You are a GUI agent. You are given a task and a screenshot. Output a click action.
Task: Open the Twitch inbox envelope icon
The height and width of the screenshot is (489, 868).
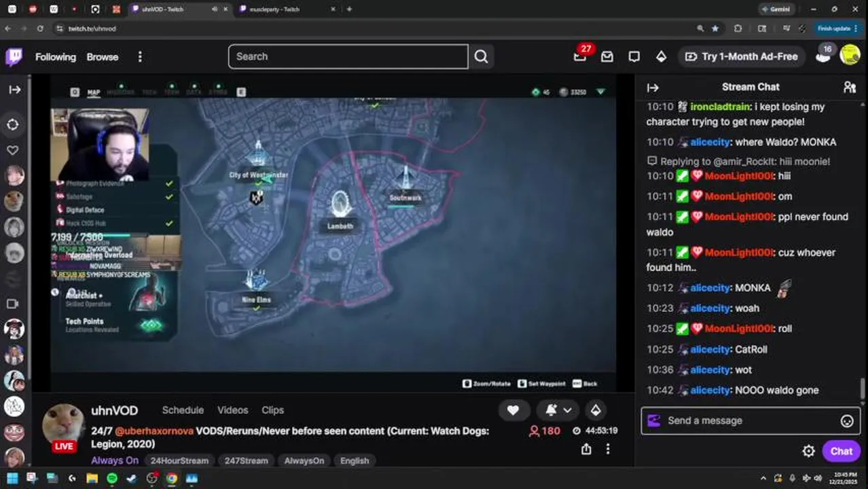coord(607,57)
